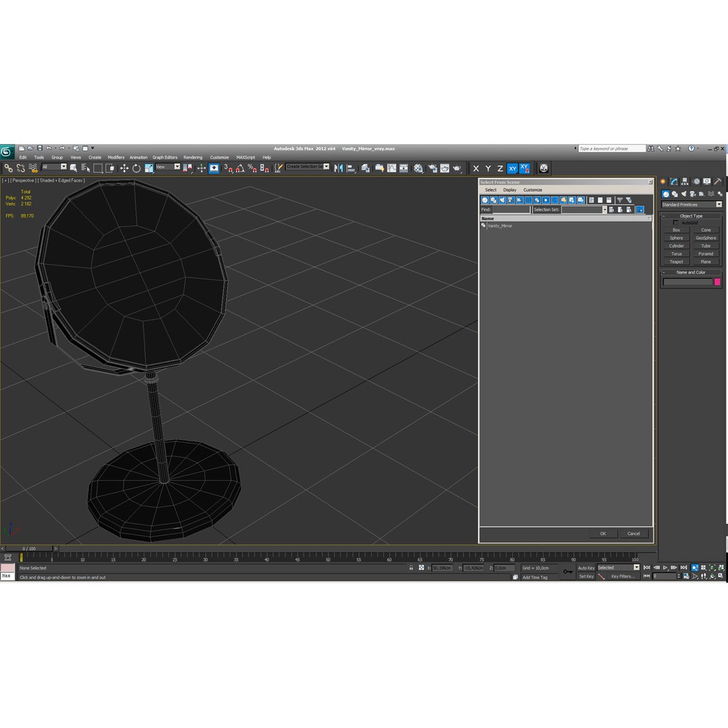Open the selection filter All dropdown
This screenshot has height=728, width=728.
[54, 167]
